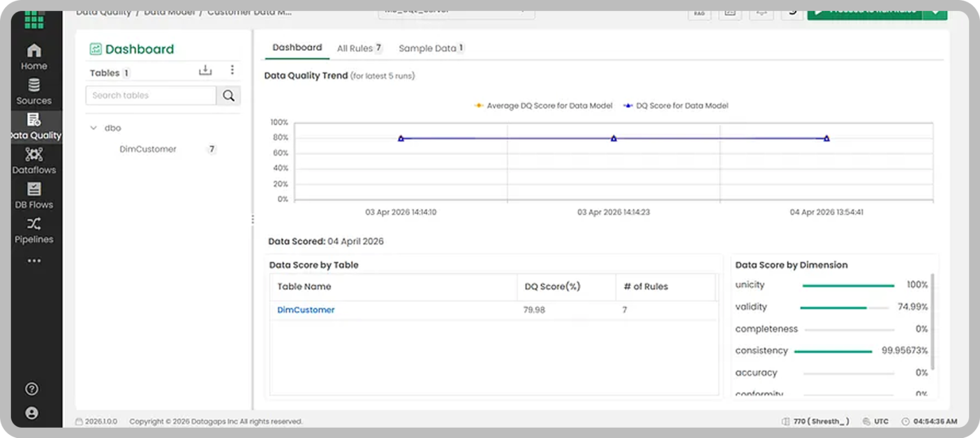Click the Data Scored: 04 April 2026 label

point(326,241)
